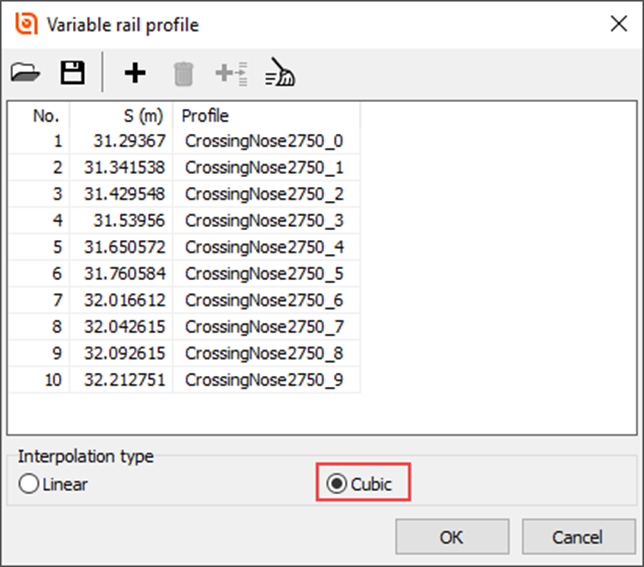Select the CrossingNose2750_0 profile row
The height and width of the screenshot is (567, 644).
(x=264, y=142)
